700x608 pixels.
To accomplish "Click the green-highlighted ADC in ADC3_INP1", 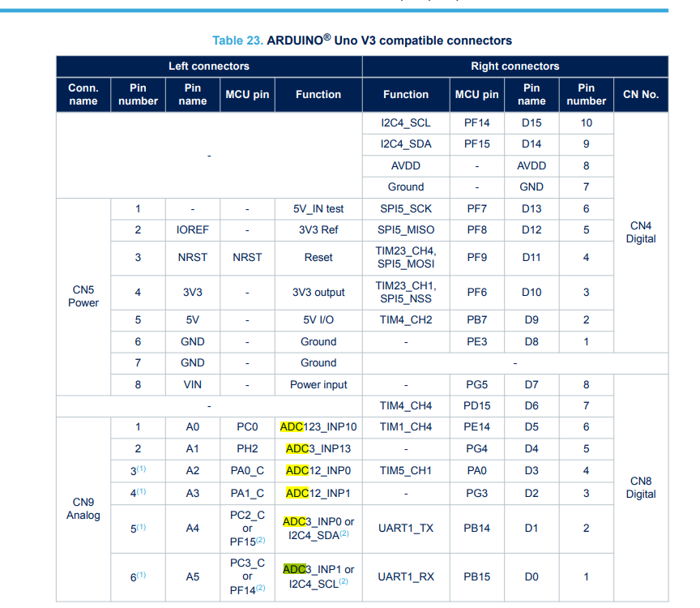I will 295,569.
